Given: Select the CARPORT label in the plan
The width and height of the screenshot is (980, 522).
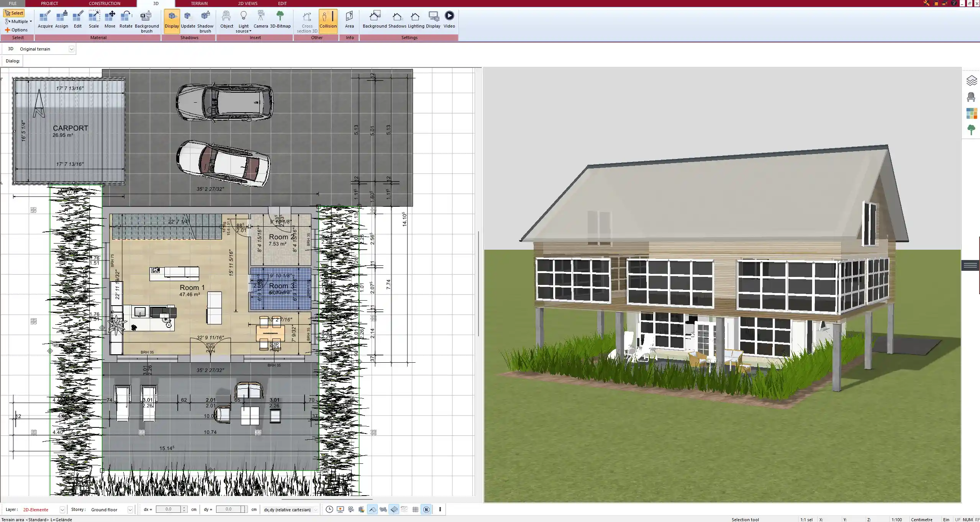Looking at the screenshot, I should pyautogui.click(x=70, y=128).
